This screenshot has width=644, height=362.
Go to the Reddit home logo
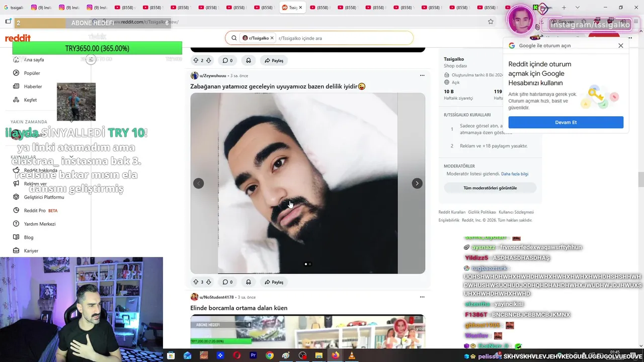point(18,38)
